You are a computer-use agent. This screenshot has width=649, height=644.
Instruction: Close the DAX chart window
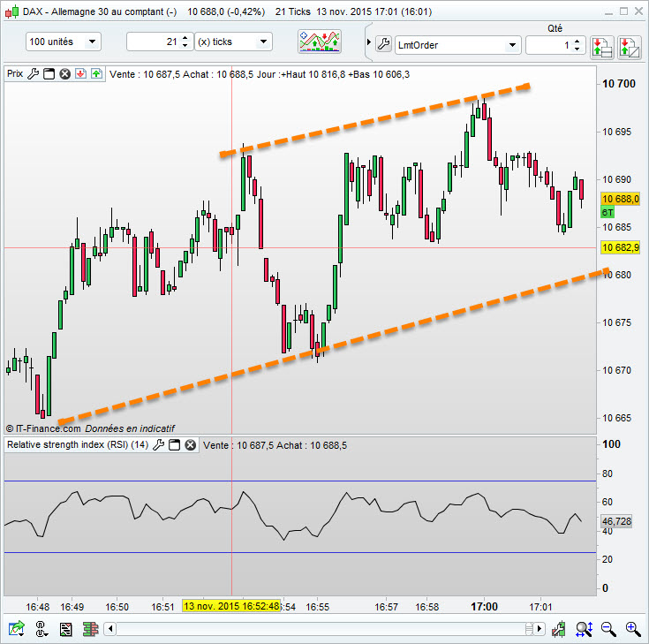pos(638,11)
